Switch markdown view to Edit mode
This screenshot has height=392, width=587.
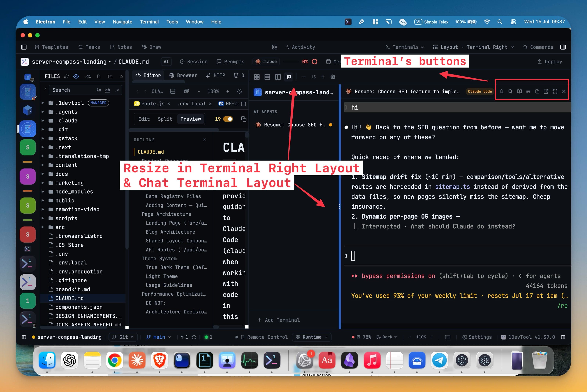click(x=144, y=119)
